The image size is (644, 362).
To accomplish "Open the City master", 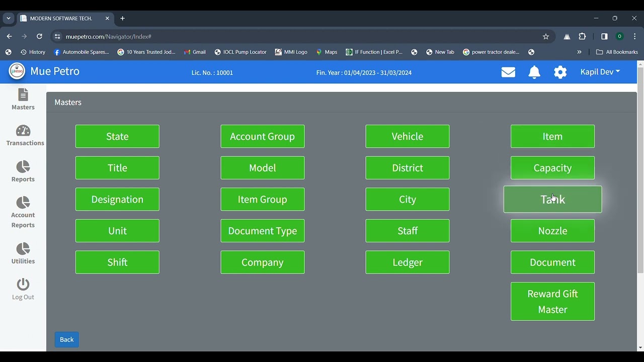I will (x=408, y=200).
